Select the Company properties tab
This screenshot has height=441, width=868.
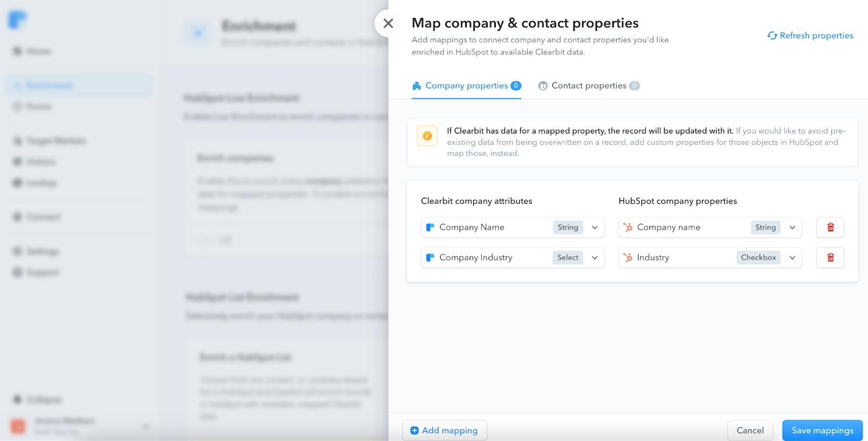pos(467,86)
